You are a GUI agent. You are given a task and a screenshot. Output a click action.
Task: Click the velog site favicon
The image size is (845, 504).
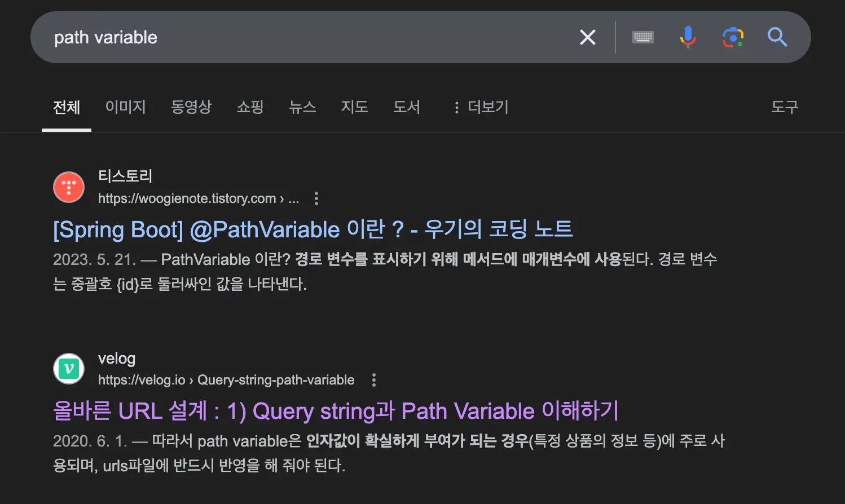[69, 369]
